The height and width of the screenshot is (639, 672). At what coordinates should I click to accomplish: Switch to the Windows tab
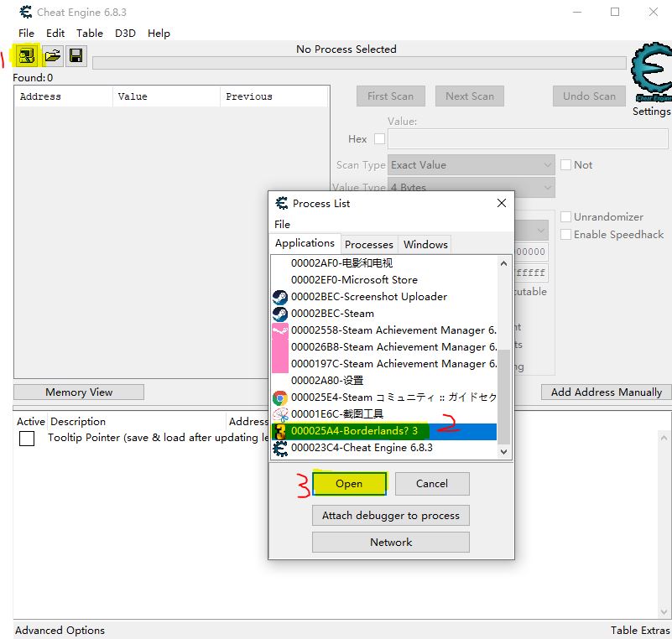point(425,244)
